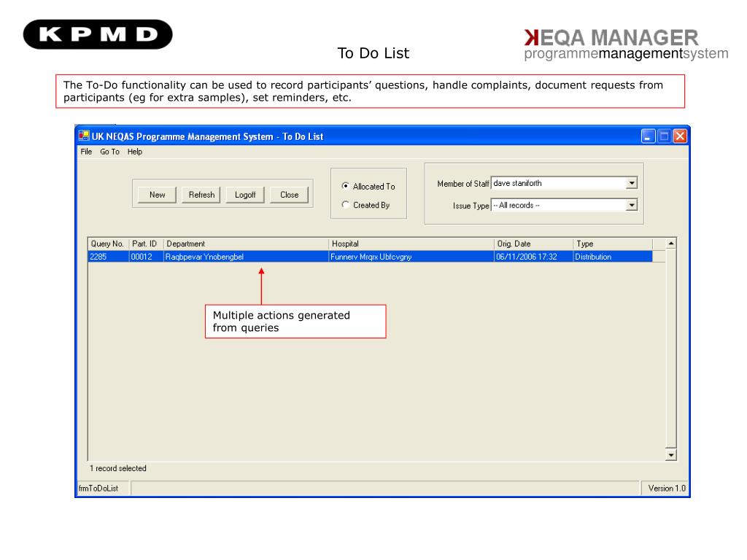Click the New button

pyautogui.click(x=158, y=195)
